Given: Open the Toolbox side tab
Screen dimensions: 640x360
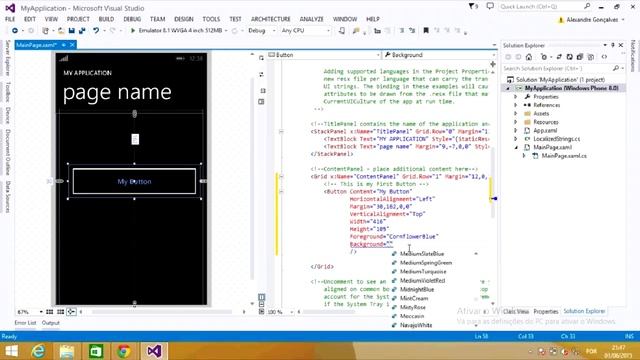Looking at the screenshot, I should [7, 92].
